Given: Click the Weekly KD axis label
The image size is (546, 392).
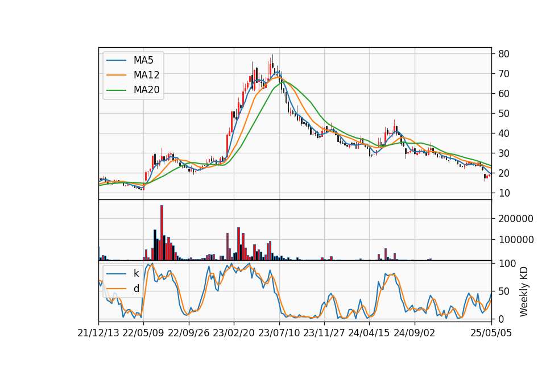Looking at the screenshot, I should click(x=524, y=291).
